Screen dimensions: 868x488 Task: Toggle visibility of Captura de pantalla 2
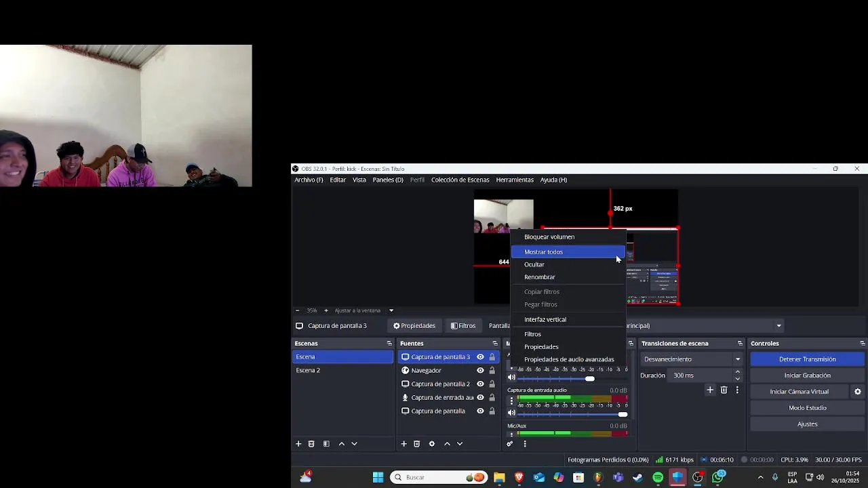480,384
